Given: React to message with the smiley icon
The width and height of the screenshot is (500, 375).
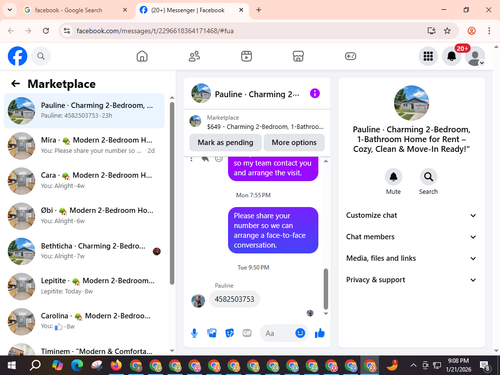Looking at the screenshot, I should tap(219, 159).
